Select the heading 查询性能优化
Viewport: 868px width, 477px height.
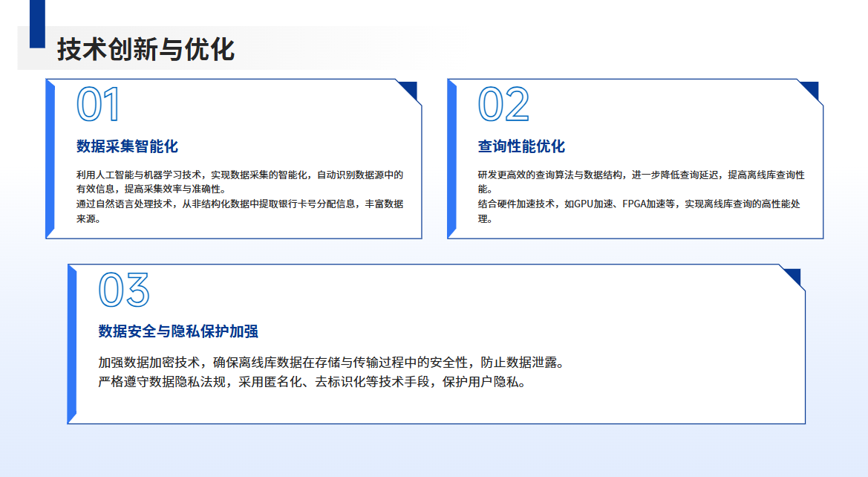[521, 146]
